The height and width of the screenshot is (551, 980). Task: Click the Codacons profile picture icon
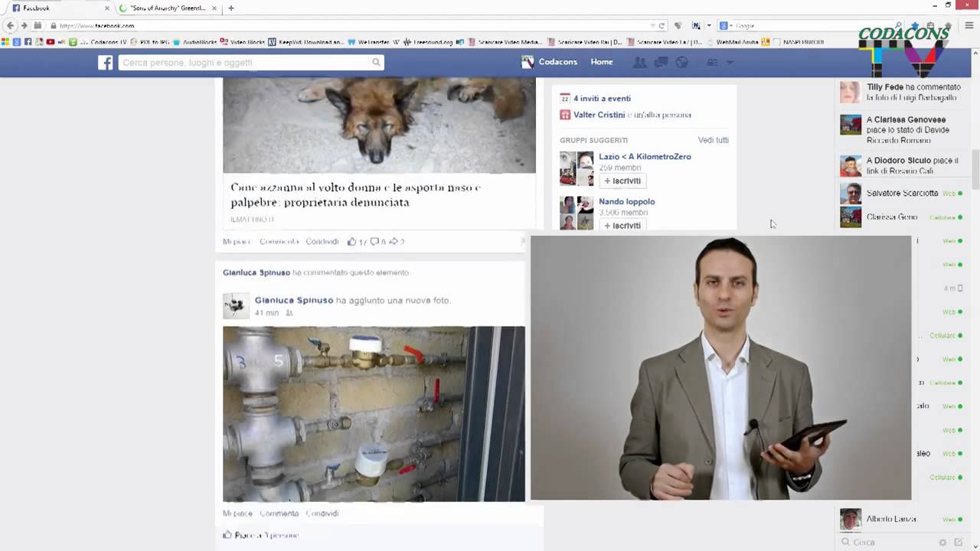pos(528,62)
